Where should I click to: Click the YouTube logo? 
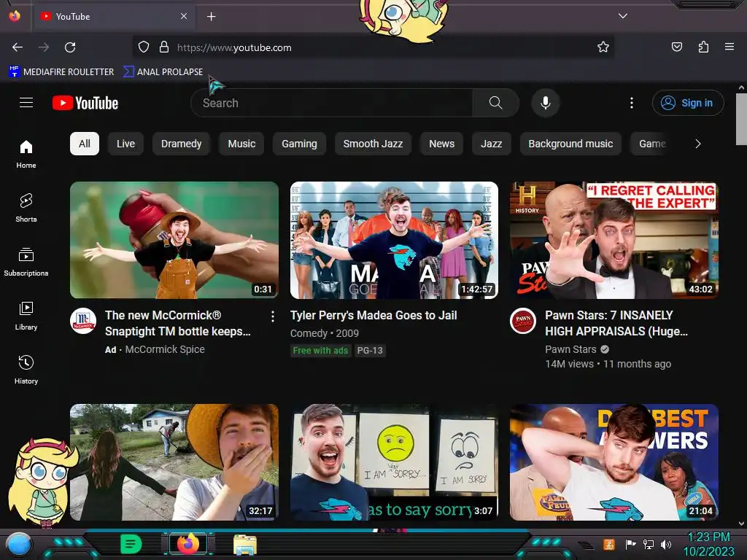(85, 103)
